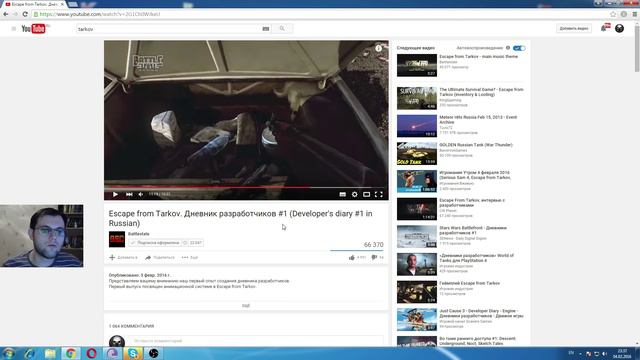
Task: Launch Internet Explorer from taskbar
Action: [x=29, y=353]
